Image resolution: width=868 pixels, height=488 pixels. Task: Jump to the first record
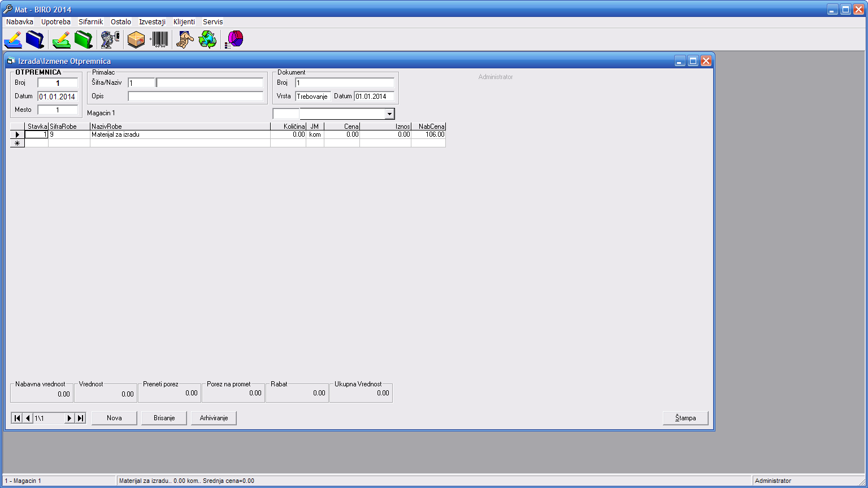[x=17, y=419]
